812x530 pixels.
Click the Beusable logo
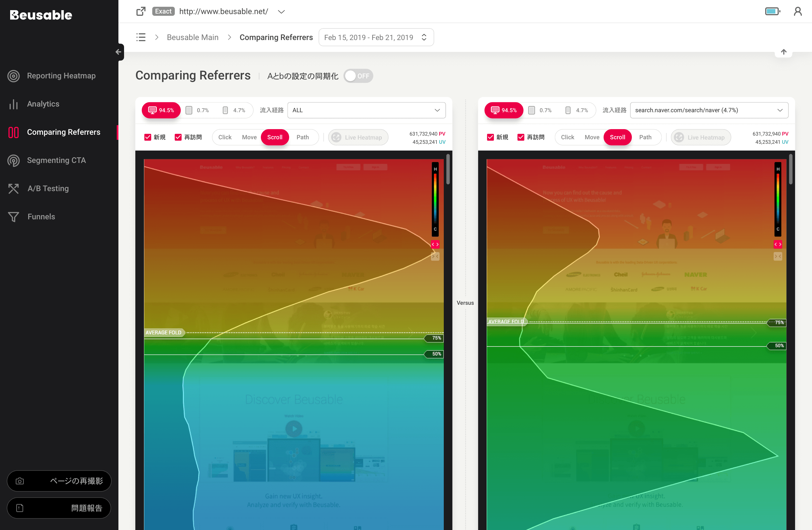(41, 15)
